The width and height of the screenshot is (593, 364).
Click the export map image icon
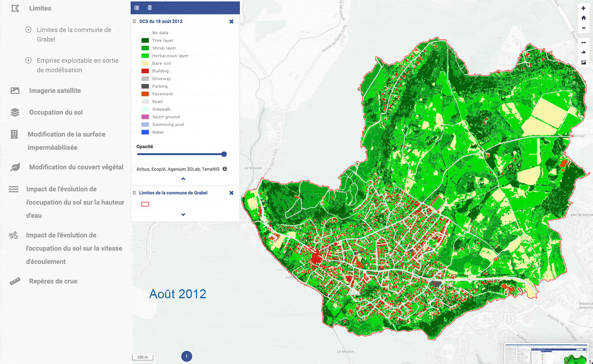[x=583, y=62]
